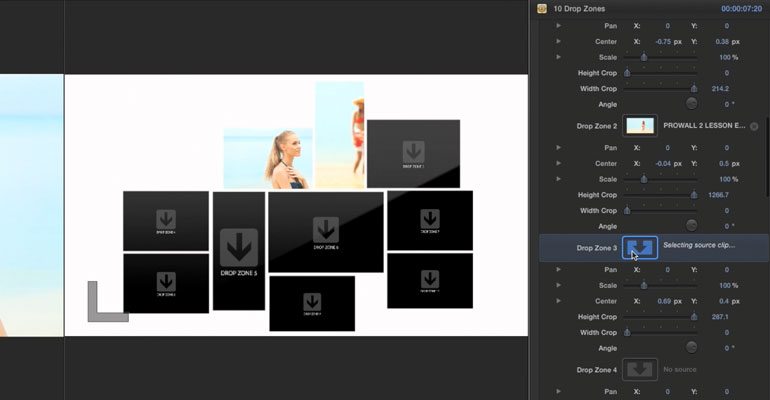Expand the topmost Pan row under 10 Drop Zones
The image size is (770, 400).
[558, 26]
